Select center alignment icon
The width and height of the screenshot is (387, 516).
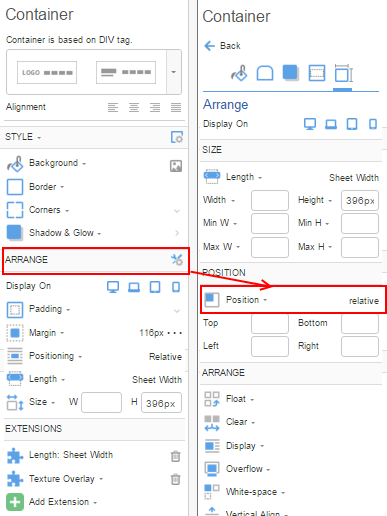pyautogui.click(x=134, y=107)
